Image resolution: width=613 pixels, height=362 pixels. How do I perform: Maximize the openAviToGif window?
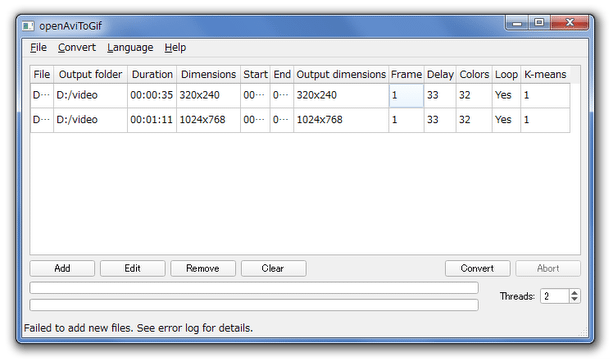[x=540, y=23]
